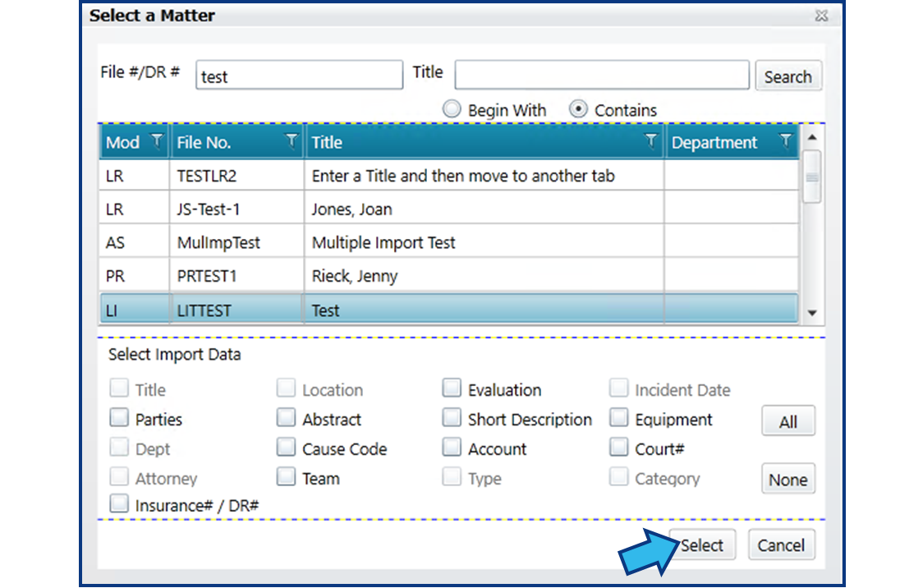Select the LITTEST file number cell
This screenshot has height=588, width=923.
click(x=236, y=310)
